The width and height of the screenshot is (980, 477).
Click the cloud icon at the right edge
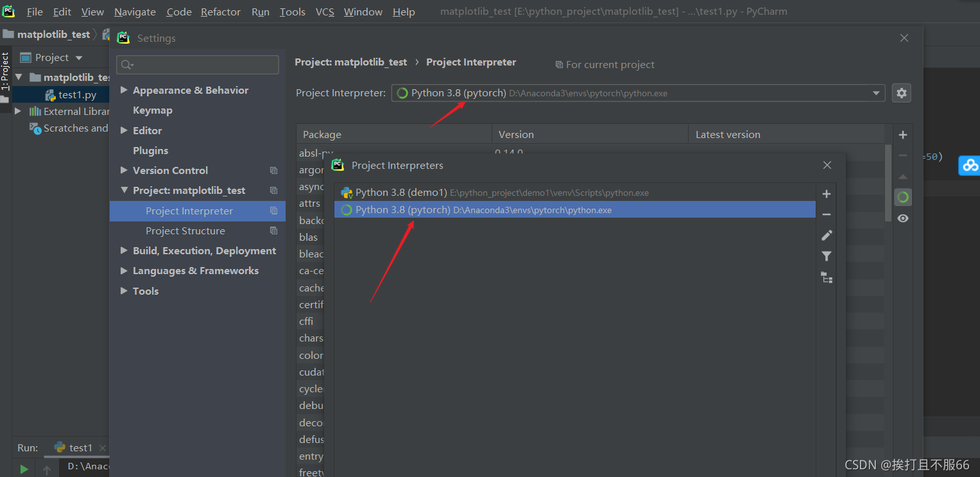(969, 165)
